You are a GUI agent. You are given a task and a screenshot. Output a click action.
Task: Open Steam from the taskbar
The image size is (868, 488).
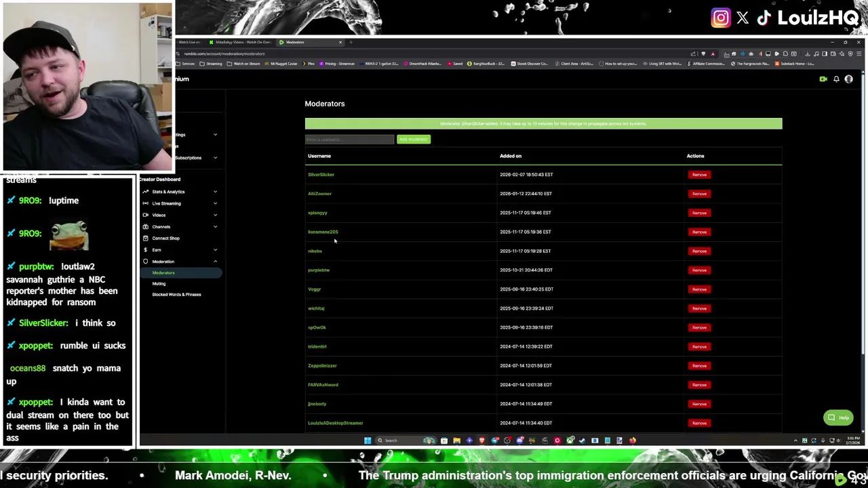(582, 441)
